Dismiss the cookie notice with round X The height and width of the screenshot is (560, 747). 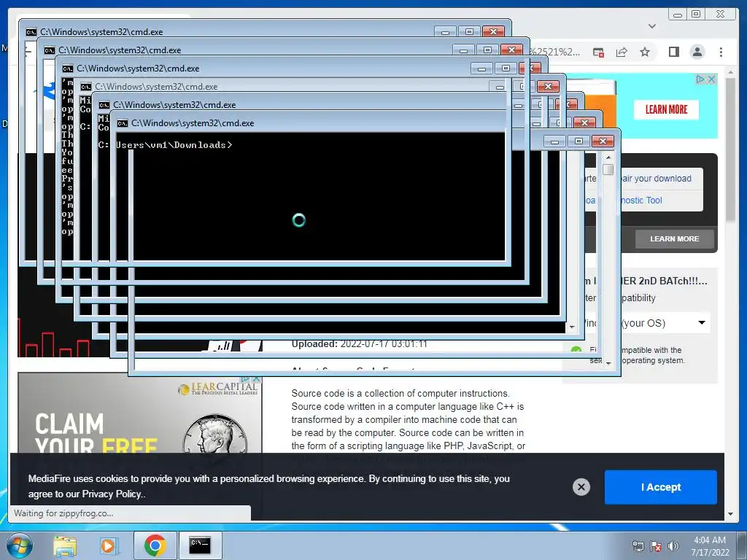point(581,486)
